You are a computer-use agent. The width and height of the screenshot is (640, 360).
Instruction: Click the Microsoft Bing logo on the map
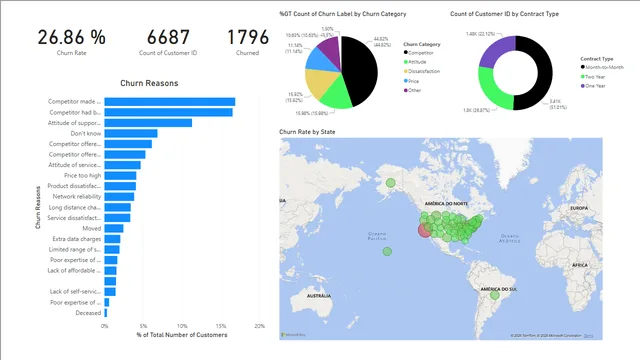point(293,335)
